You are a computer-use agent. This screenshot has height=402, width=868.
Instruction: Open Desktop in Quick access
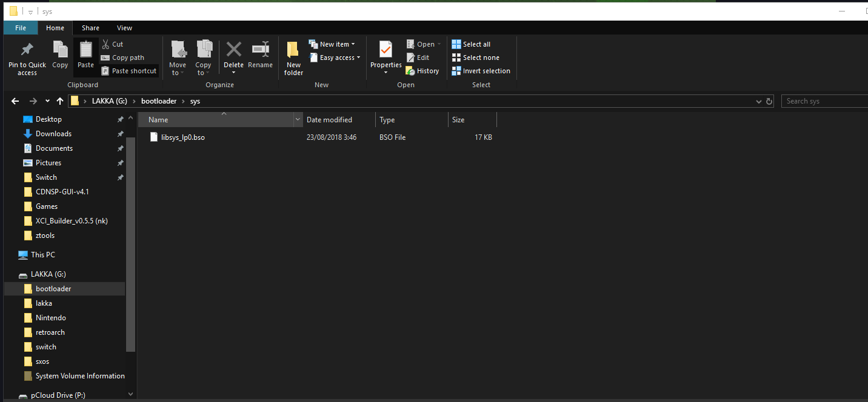pos(48,119)
